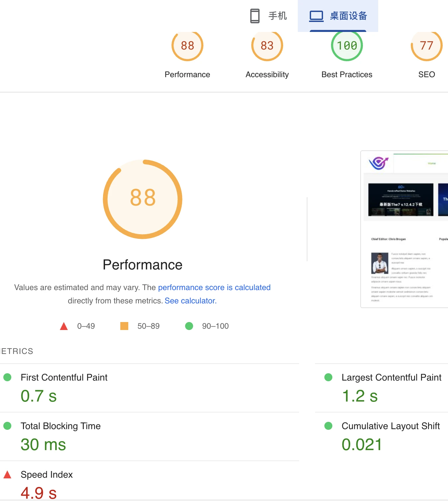Open 'performance score is calculated' link

[214, 287]
